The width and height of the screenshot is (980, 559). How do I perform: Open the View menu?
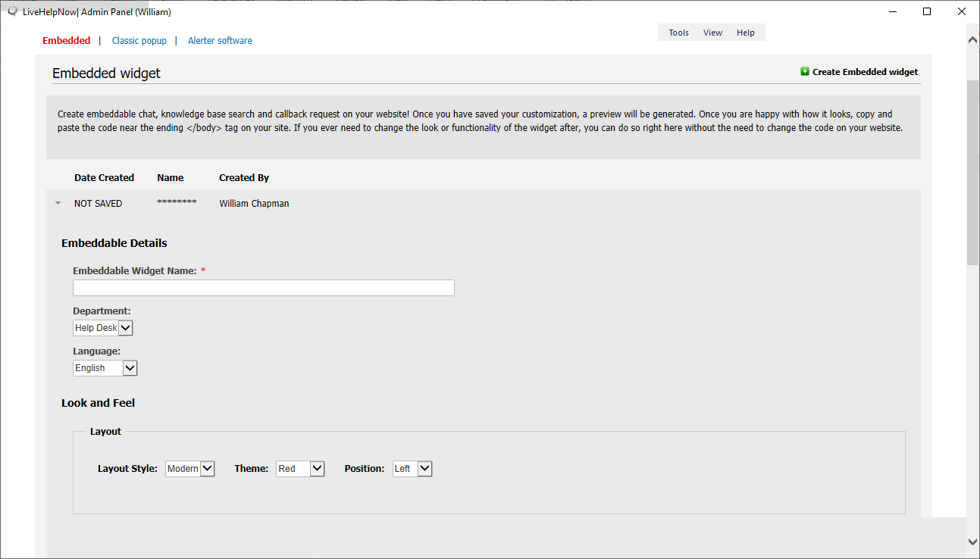712,33
